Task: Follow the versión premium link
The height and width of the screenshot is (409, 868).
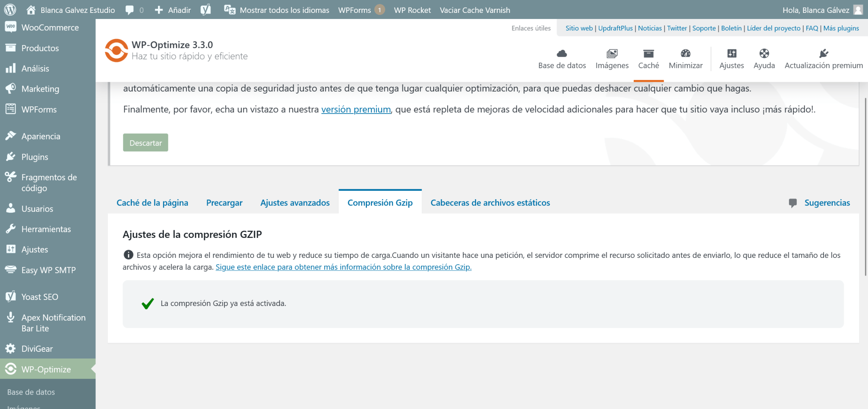Action: [x=356, y=109]
